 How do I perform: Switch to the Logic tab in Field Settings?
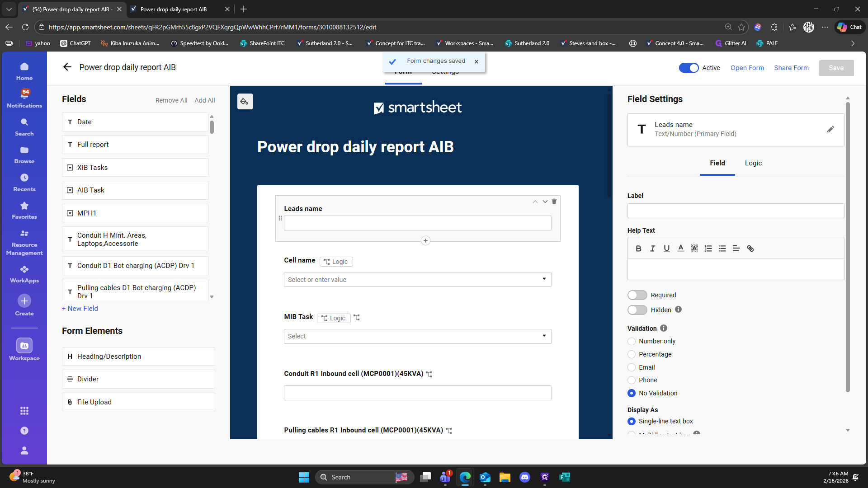click(753, 163)
